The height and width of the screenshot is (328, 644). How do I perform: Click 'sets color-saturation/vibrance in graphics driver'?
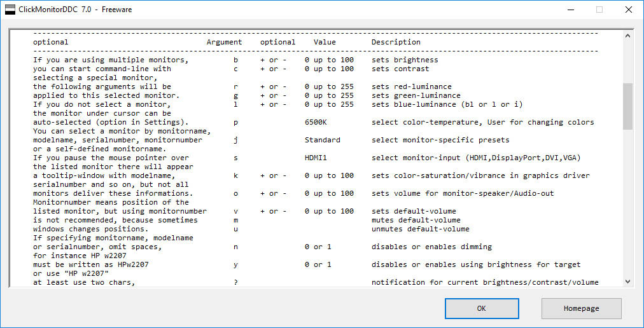(480, 175)
